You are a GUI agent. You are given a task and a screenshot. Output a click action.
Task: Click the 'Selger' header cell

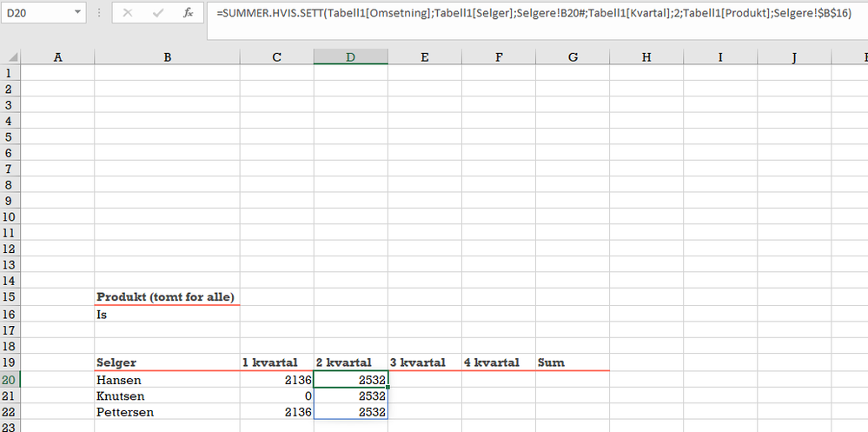click(167, 362)
